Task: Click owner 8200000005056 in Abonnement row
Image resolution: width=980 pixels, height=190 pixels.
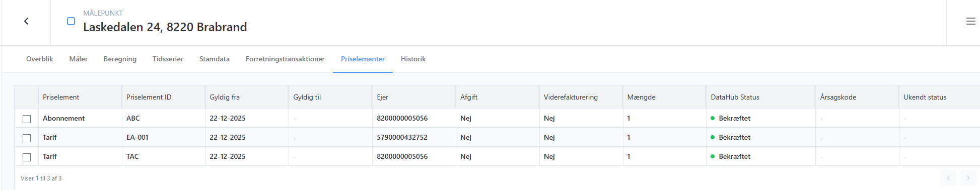Action: 402,118
